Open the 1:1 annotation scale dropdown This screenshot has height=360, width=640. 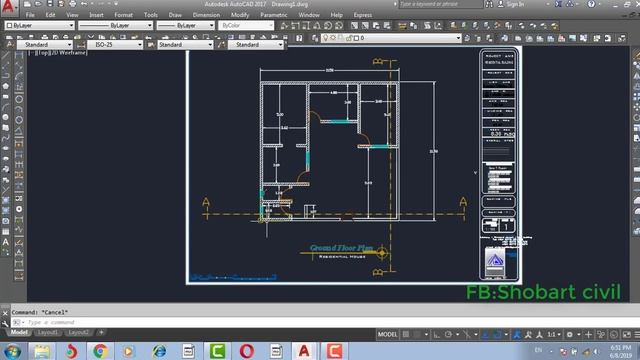click(x=554, y=335)
